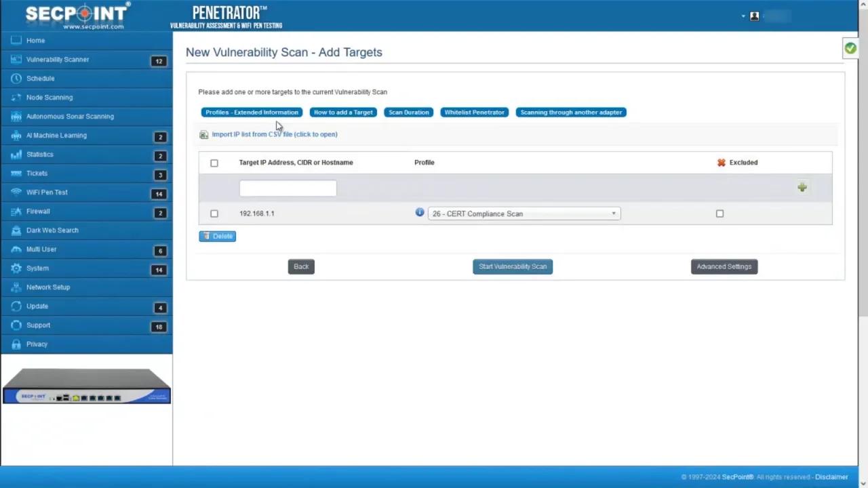Click the empty target IP input field
868x488 pixels.
288,188
